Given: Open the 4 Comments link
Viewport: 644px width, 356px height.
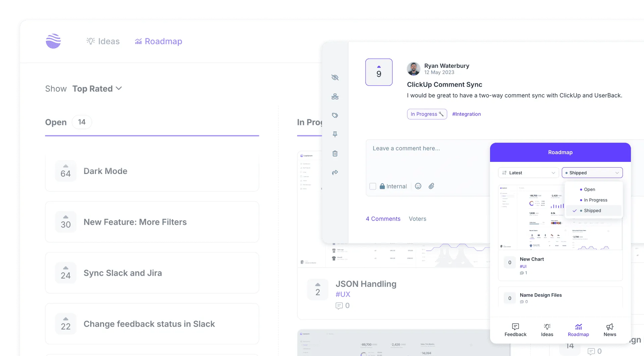Looking at the screenshot, I should [383, 219].
